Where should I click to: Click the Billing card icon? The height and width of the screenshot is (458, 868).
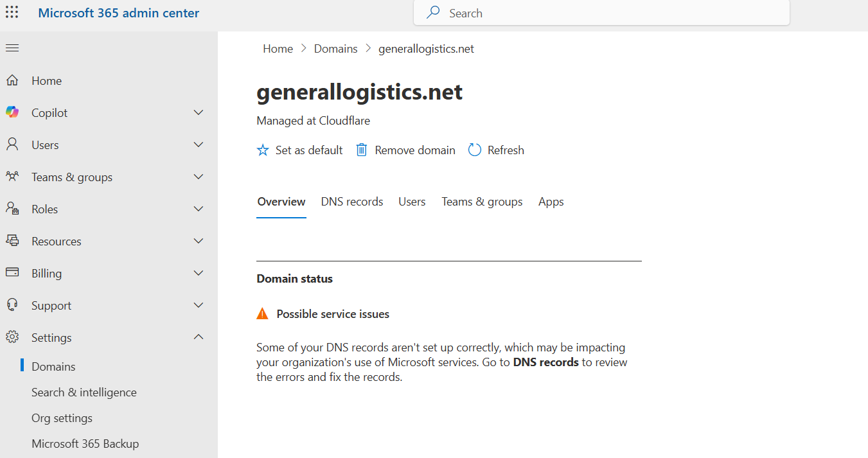[x=12, y=273]
